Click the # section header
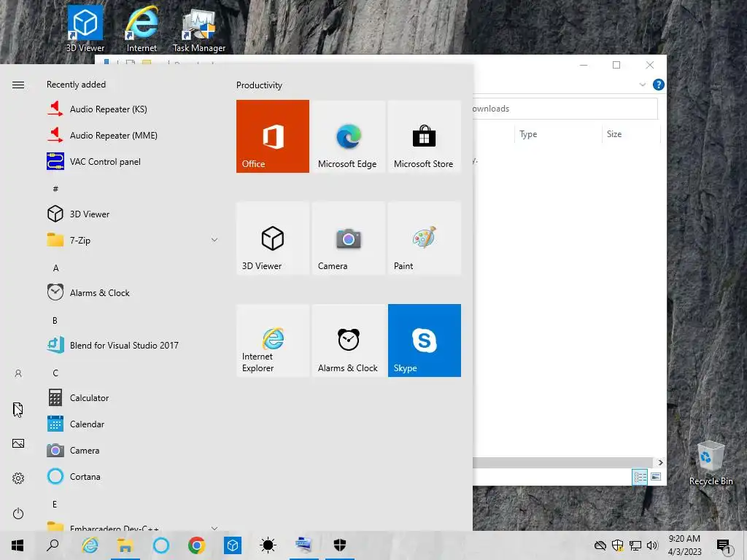The image size is (747, 560). [x=55, y=189]
